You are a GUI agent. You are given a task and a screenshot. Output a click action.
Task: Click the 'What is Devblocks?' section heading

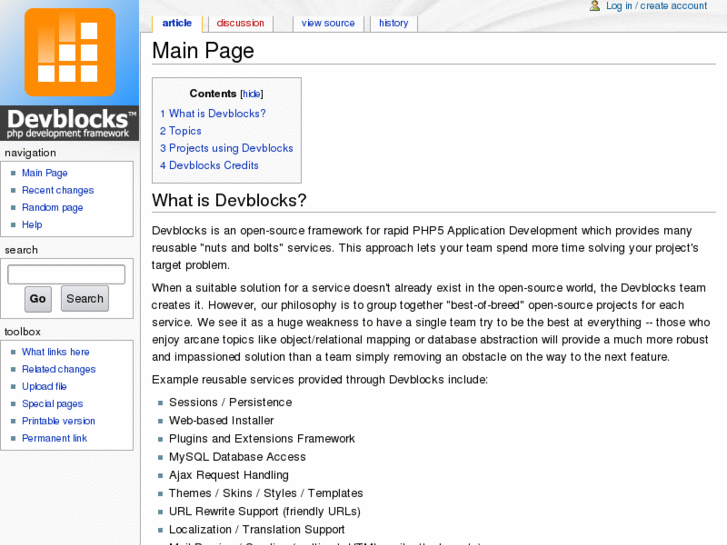(229, 200)
